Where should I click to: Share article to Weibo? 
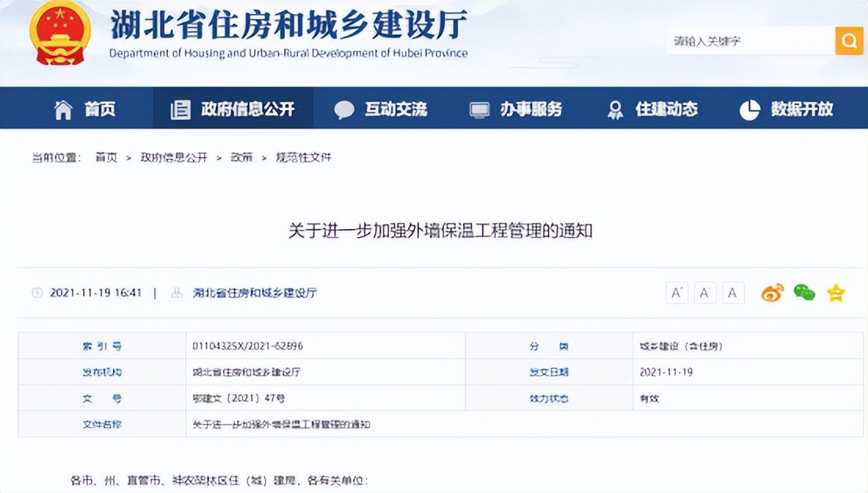coord(772,293)
